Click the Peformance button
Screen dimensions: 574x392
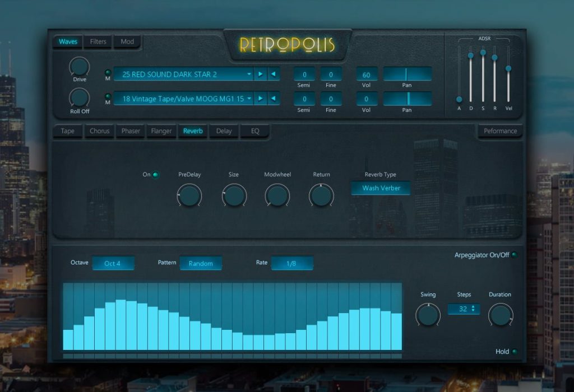click(x=500, y=131)
